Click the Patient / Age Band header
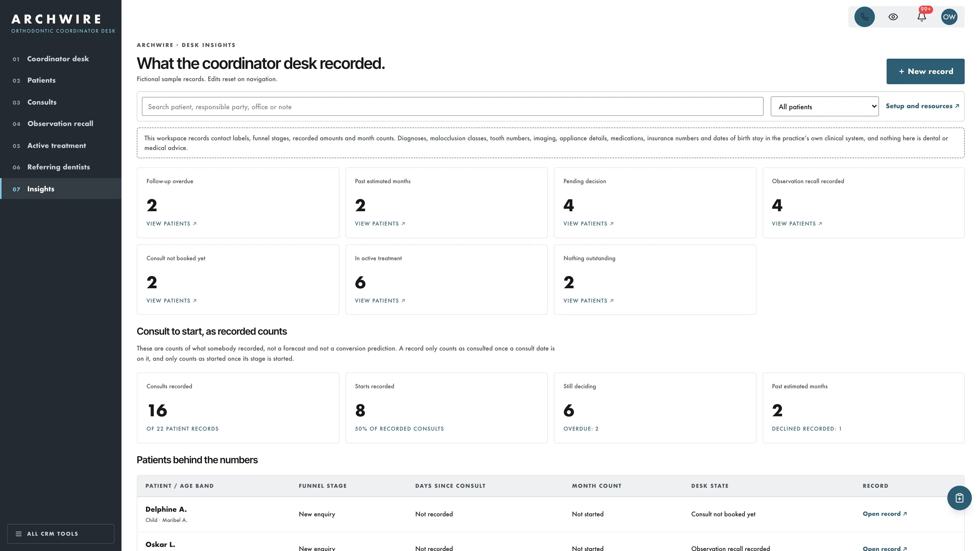This screenshot has width=980, height=551. point(180,486)
